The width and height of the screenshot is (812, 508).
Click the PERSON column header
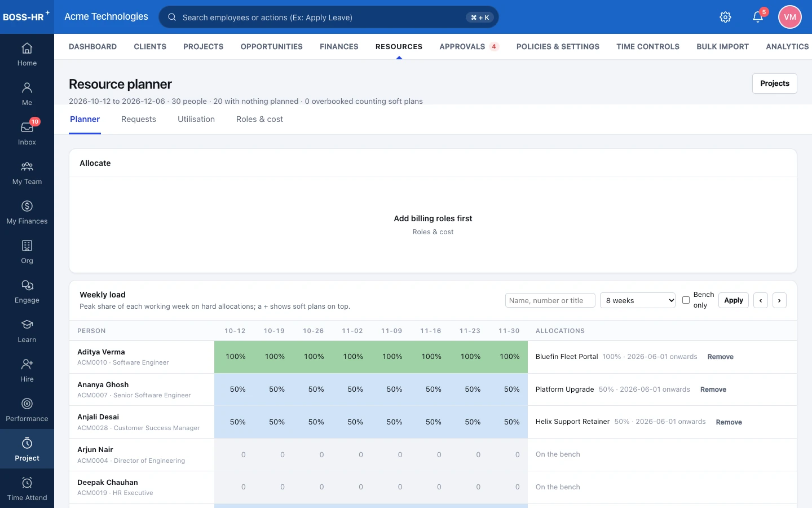[x=91, y=331]
